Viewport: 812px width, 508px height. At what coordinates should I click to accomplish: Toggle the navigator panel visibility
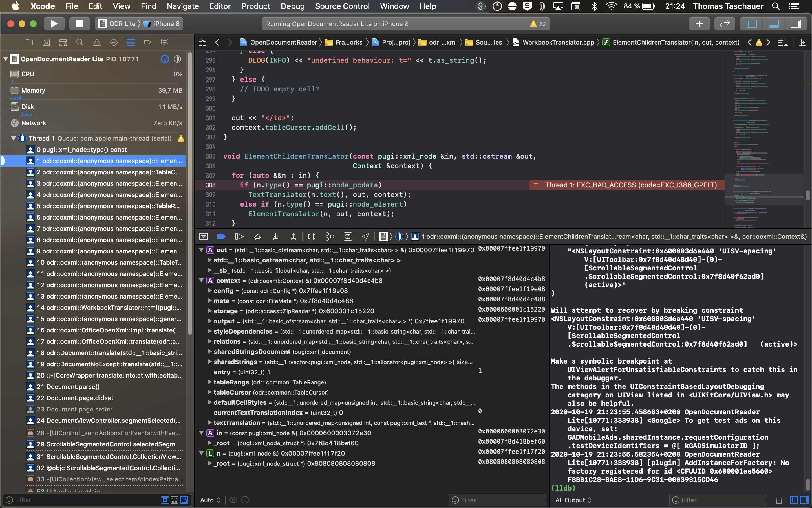click(x=752, y=23)
